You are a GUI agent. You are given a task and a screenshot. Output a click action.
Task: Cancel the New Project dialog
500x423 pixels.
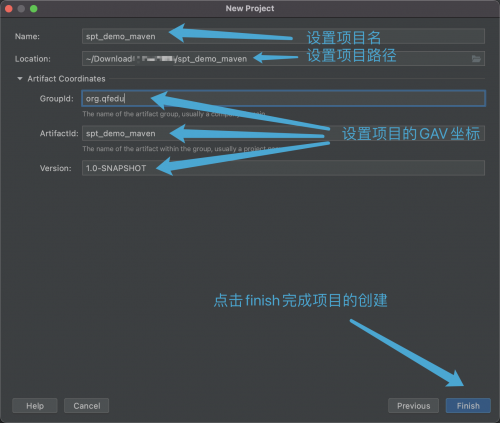87,406
